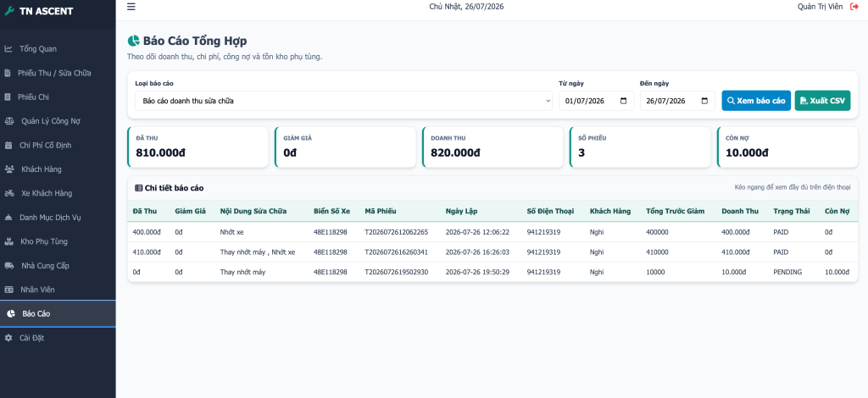Select row with code T2026072619502930
868x398 pixels.
click(x=492, y=272)
